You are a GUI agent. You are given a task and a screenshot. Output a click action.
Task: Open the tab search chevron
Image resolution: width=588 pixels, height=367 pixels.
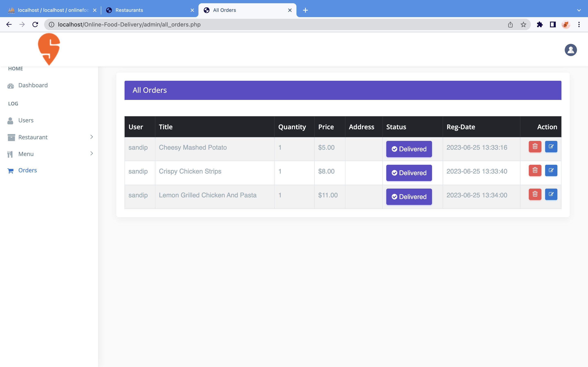(x=579, y=10)
